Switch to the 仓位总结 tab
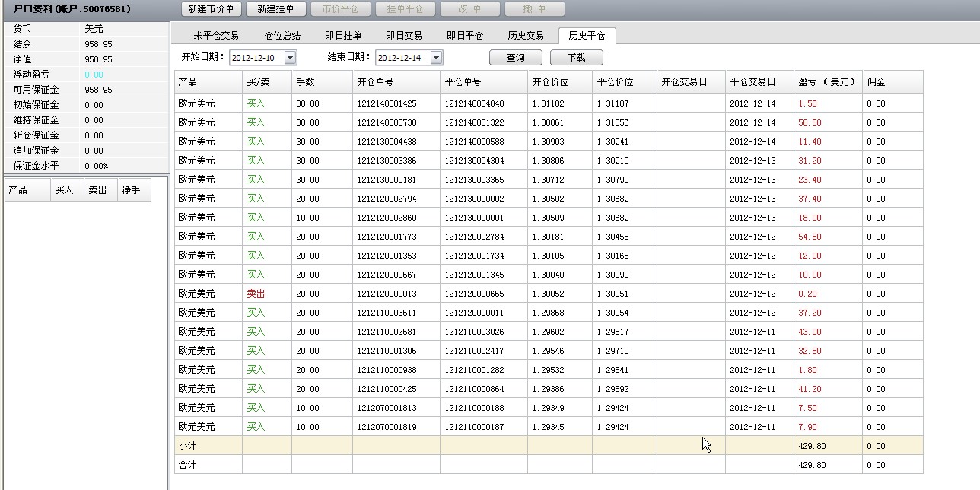Viewport: 980px width, 490px height. (282, 36)
